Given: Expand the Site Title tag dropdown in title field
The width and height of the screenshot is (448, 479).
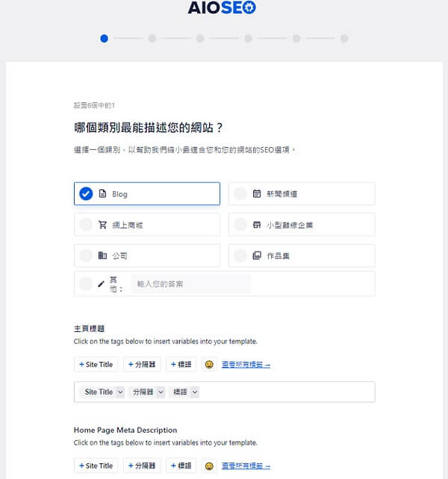Looking at the screenshot, I should click(x=120, y=392).
